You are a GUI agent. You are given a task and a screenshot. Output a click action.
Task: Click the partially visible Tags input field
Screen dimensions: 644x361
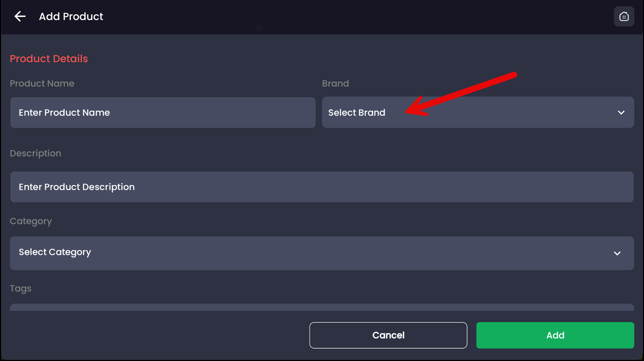point(322,307)
